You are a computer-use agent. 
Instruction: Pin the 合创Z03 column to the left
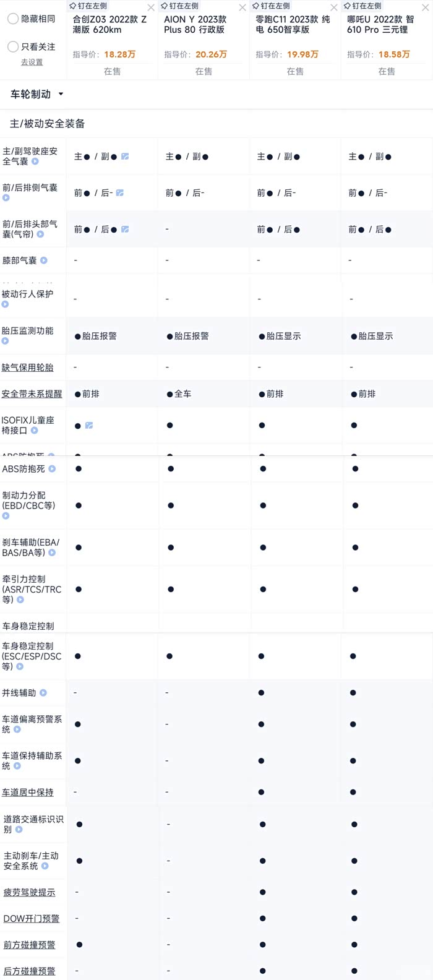point(87,6)
